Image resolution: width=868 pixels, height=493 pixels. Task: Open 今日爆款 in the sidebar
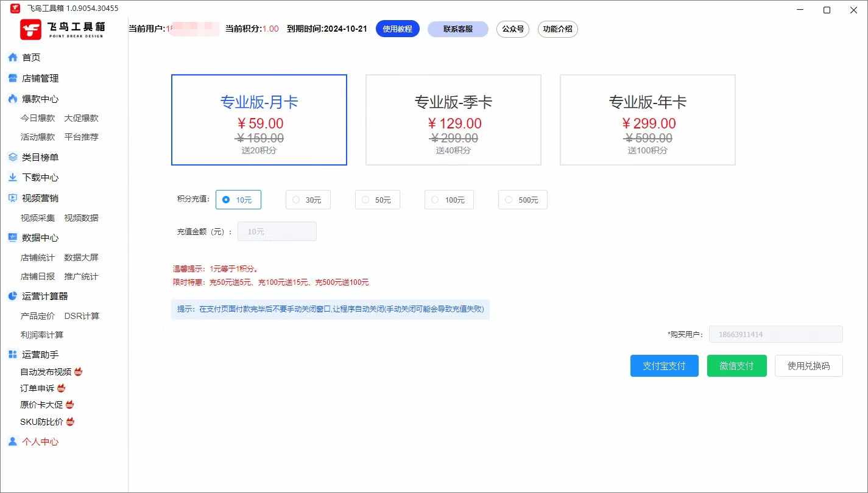coord(38,118)
